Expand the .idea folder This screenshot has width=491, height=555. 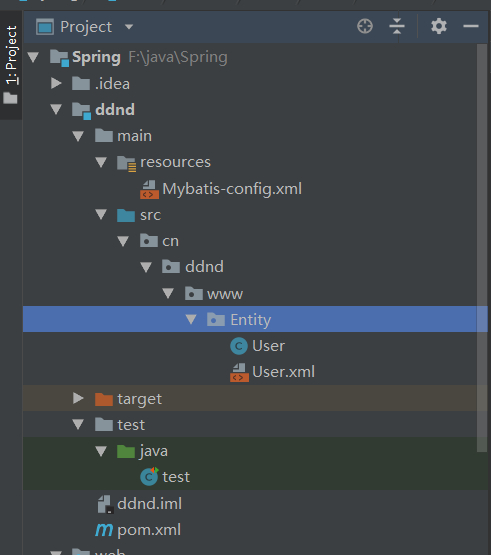tap(56, 84)
